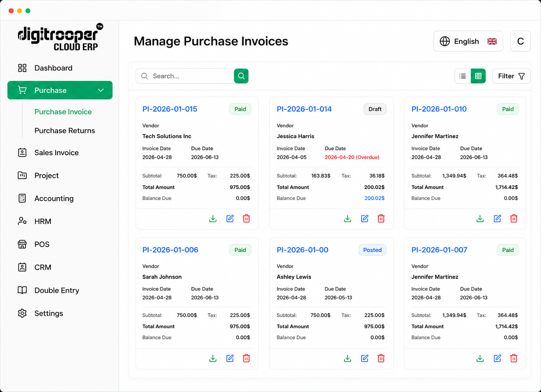
Task: Delete invoice PI-2026-01-015
Action: pyautogui.click(x=246, y=219)
